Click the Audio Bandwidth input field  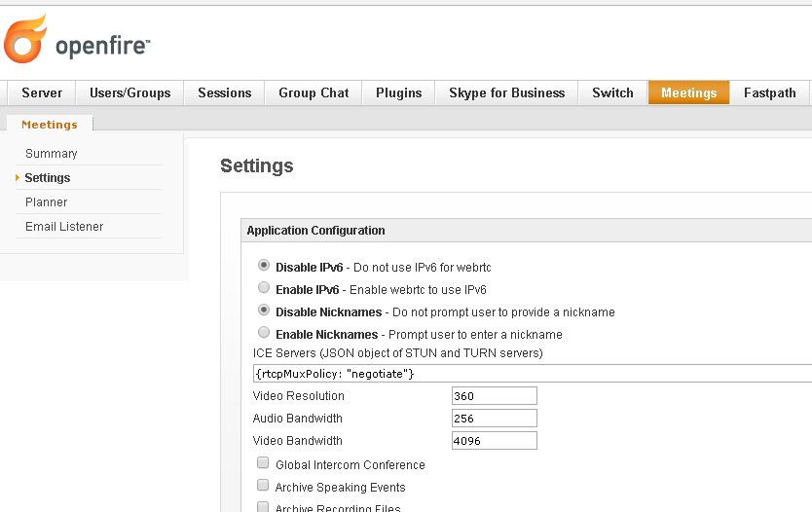pyautogui.click(x=495, y=419)
